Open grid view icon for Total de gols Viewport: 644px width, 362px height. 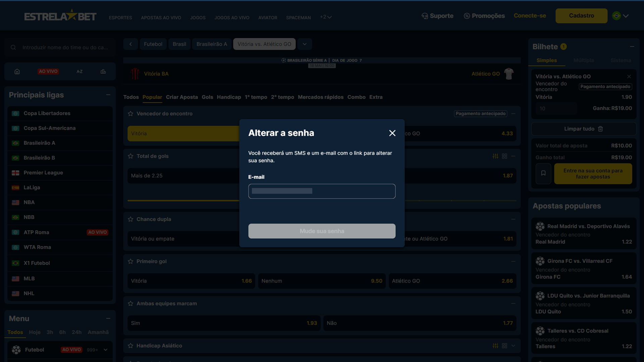tap(504, 156)
